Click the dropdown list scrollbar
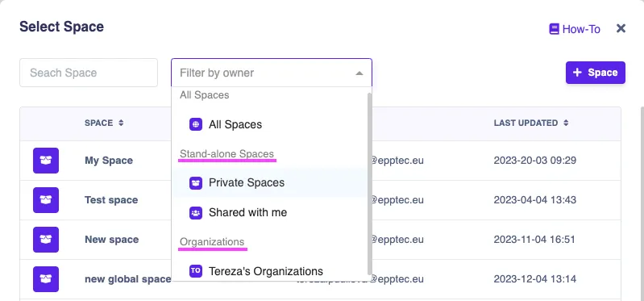The height and width of the screenshot is (301, 644). coord(370,183)
